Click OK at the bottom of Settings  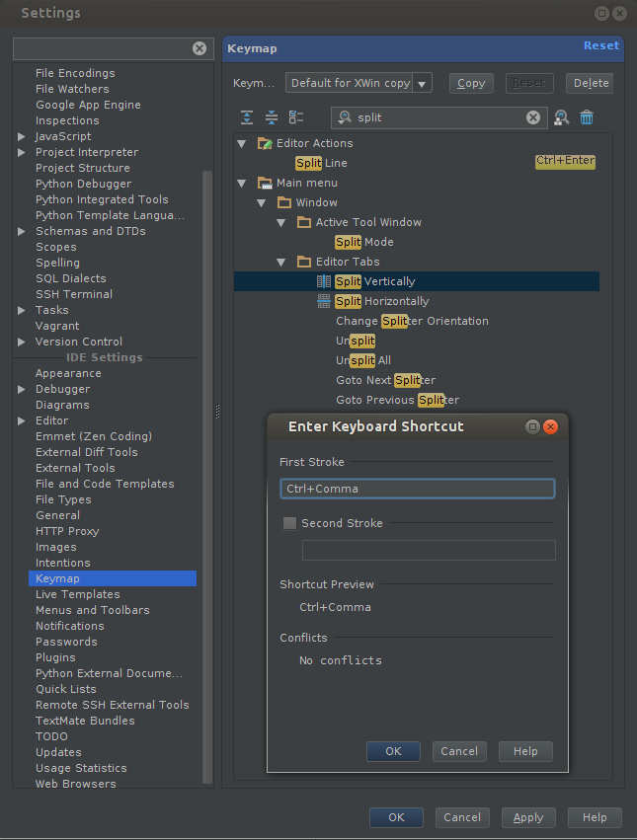point(396,817)
